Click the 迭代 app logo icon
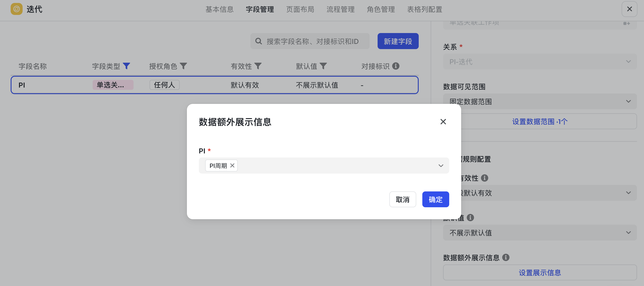Viewport: 644px width, 286px height. [x=16, y=9]
